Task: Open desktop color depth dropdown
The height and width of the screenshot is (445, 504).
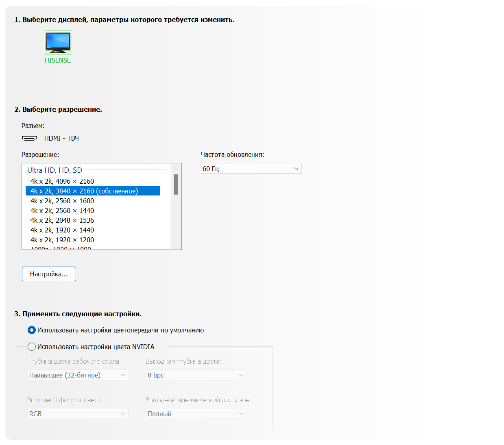Action: tap(78, 375)
